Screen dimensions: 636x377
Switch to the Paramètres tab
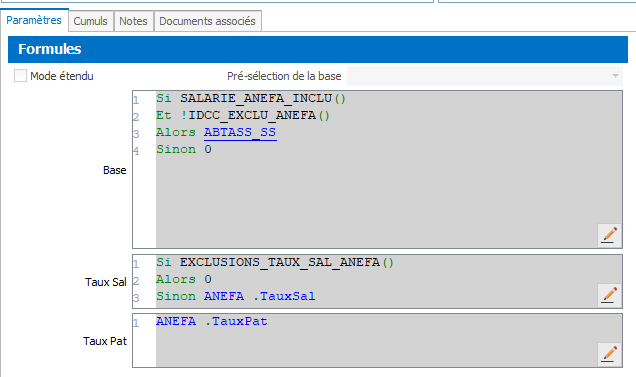34,20
